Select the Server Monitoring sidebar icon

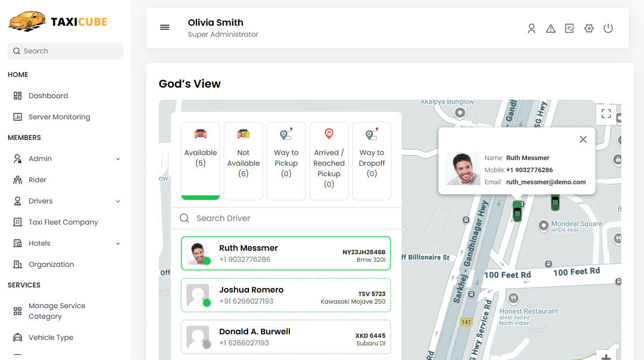tap(19, 116)
